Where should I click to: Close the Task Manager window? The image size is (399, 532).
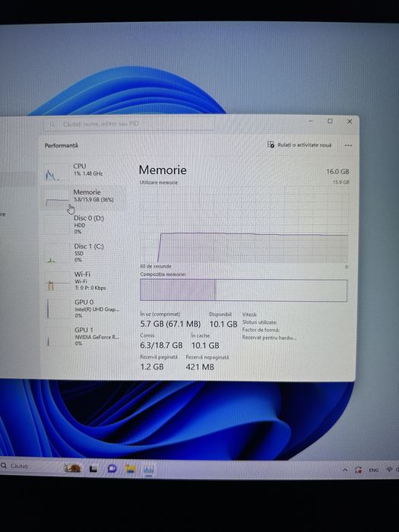click(x=350, y=122)
